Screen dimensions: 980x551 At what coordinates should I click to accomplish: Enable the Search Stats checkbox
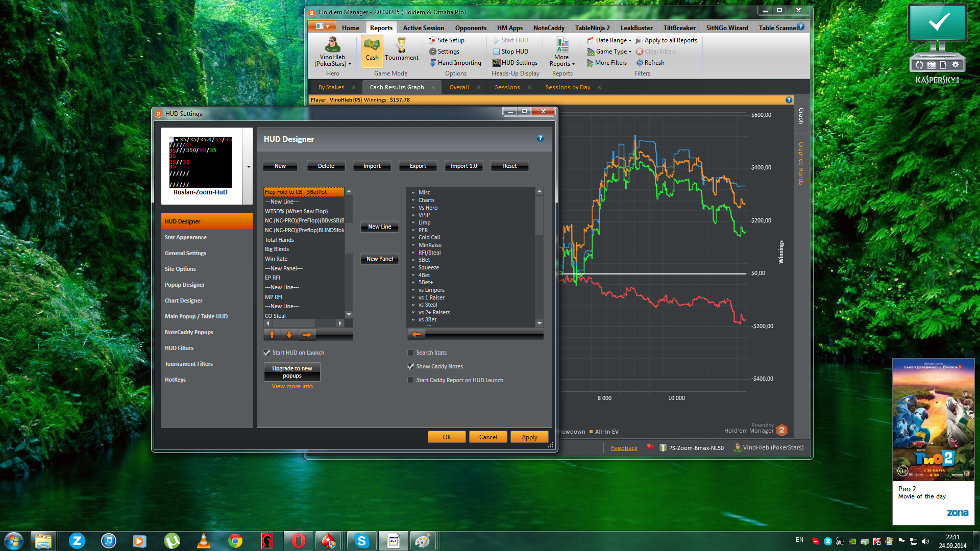tap(410, 353)
